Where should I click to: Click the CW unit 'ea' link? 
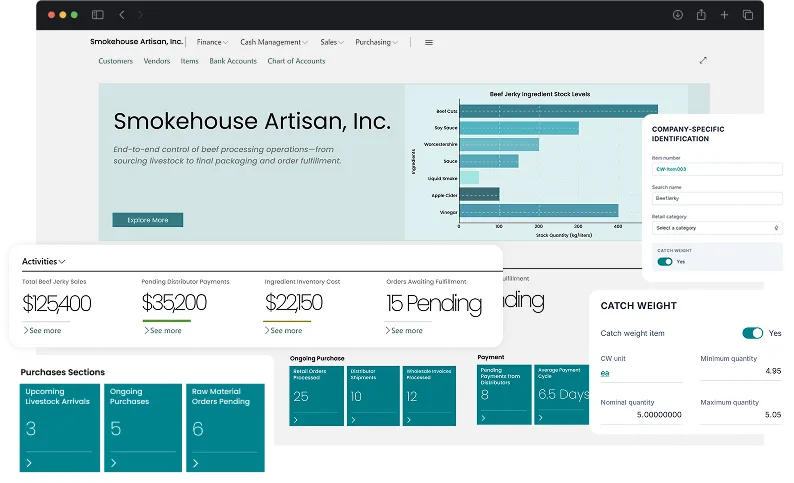pos(605,373)
